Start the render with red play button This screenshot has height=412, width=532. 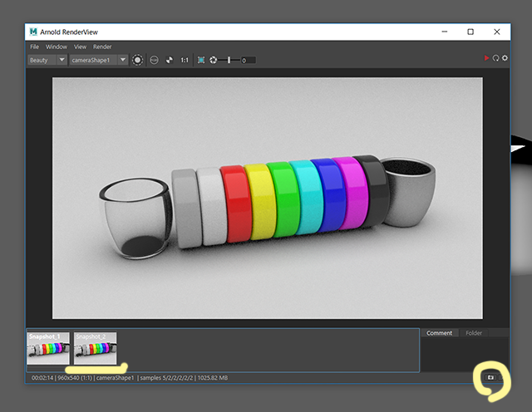pyautogui.click(x=486, y=58)
